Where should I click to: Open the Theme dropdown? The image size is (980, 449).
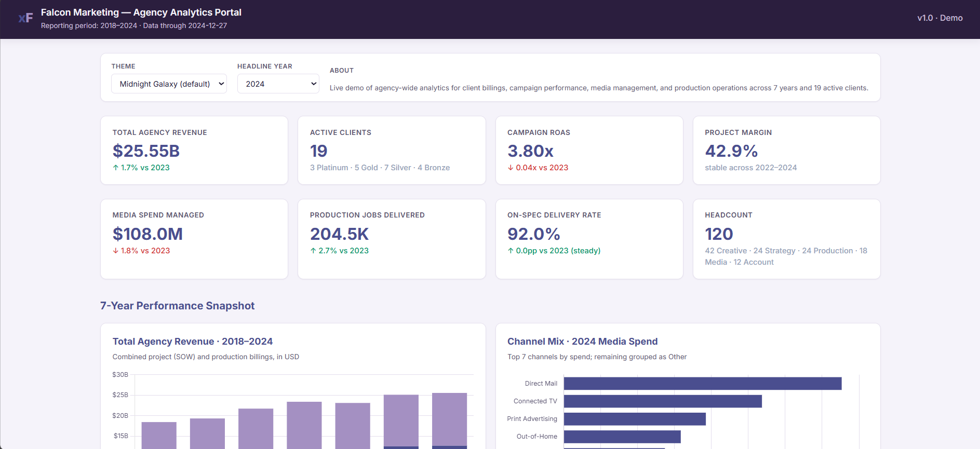(169, 84)
